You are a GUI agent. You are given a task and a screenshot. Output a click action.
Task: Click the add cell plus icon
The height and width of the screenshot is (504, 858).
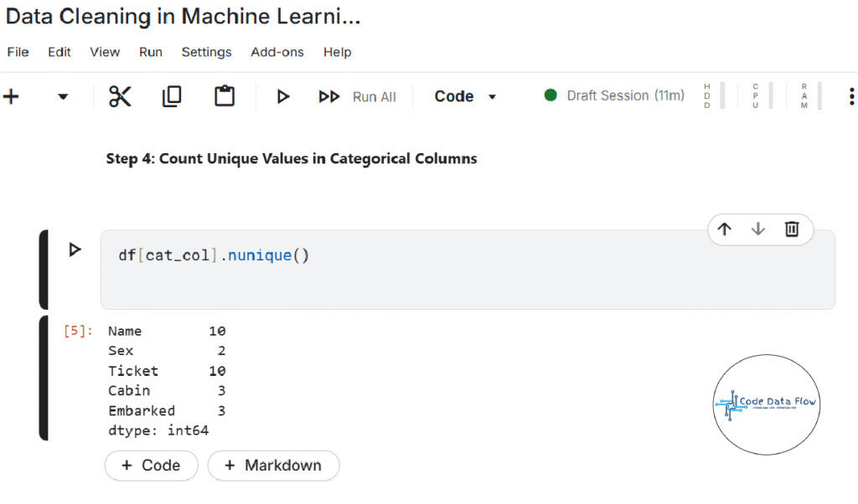click(x=11, y=96)
